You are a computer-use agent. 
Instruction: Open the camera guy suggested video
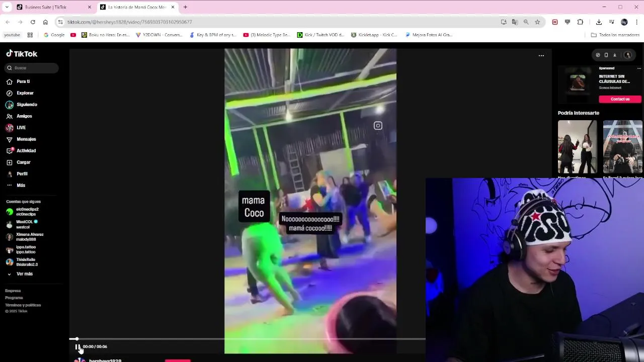point(623,147)
